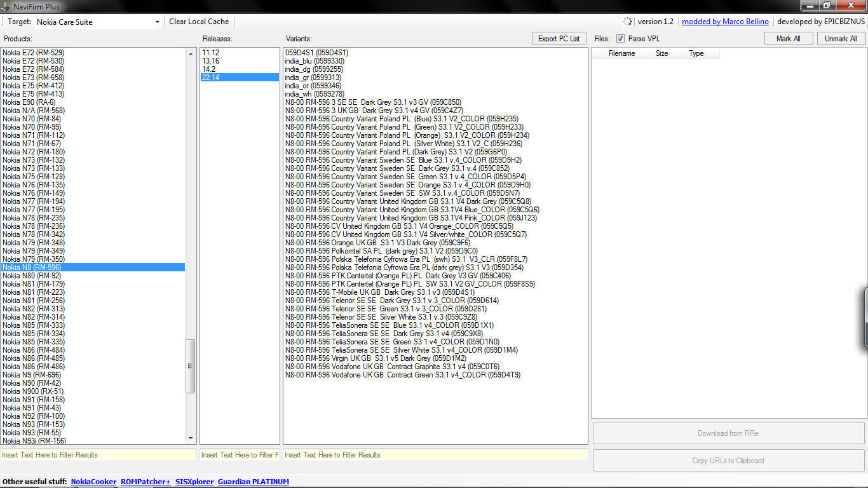Open the Target dropdown showing Nokia Care Suite
The image size is (868, 488).
pos(98,22)
